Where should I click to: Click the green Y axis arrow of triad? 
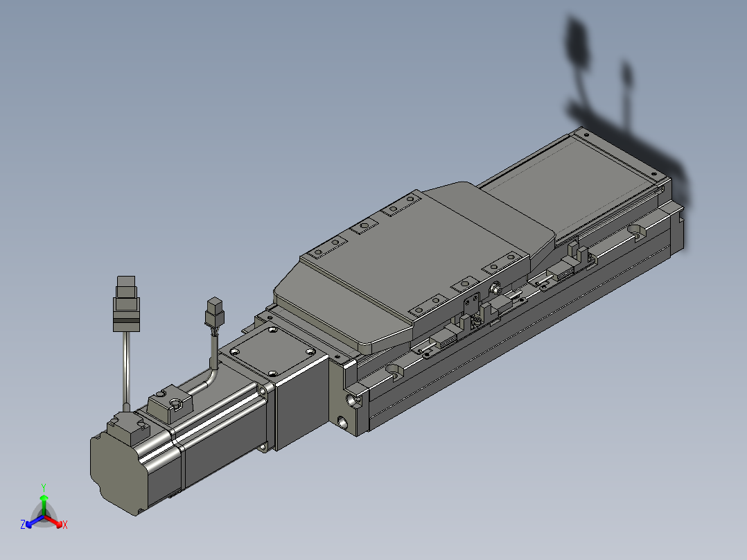coord(44,505)
